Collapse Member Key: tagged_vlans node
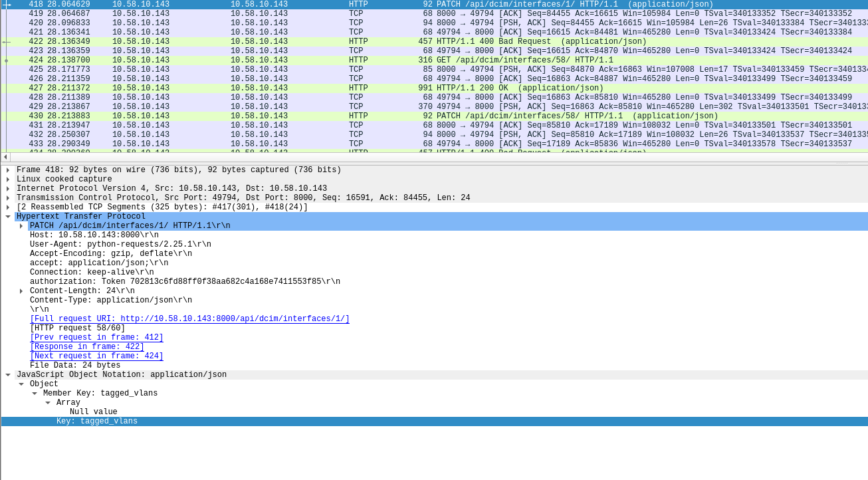The width and height of the screenshot is (868, 480). [35, 394]
